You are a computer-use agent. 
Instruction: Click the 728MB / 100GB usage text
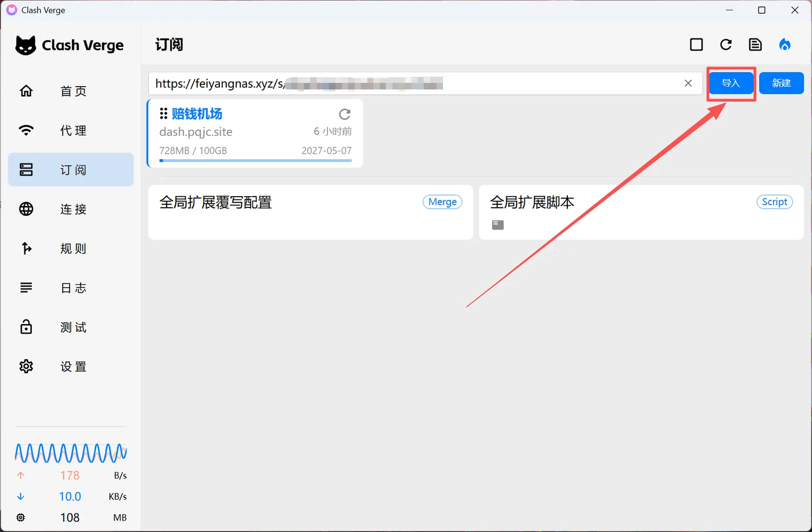tap(193, 151)
